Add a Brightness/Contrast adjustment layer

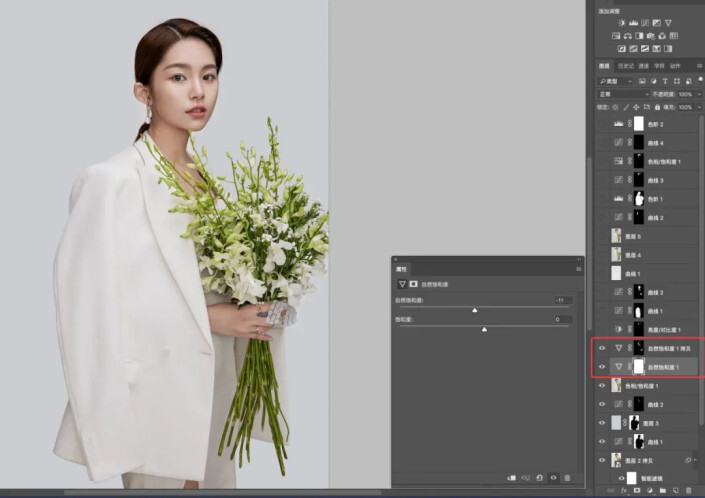click(x=620, y=22)
